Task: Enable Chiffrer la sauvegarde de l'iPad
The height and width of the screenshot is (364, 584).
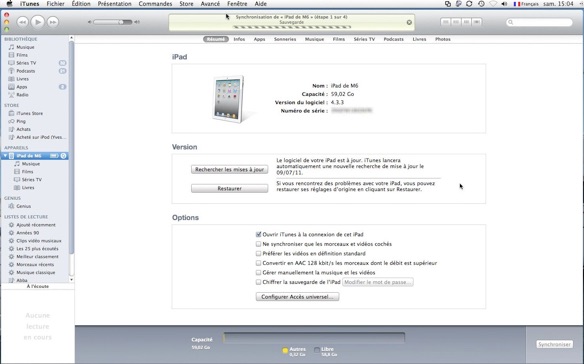Action: 258,282
